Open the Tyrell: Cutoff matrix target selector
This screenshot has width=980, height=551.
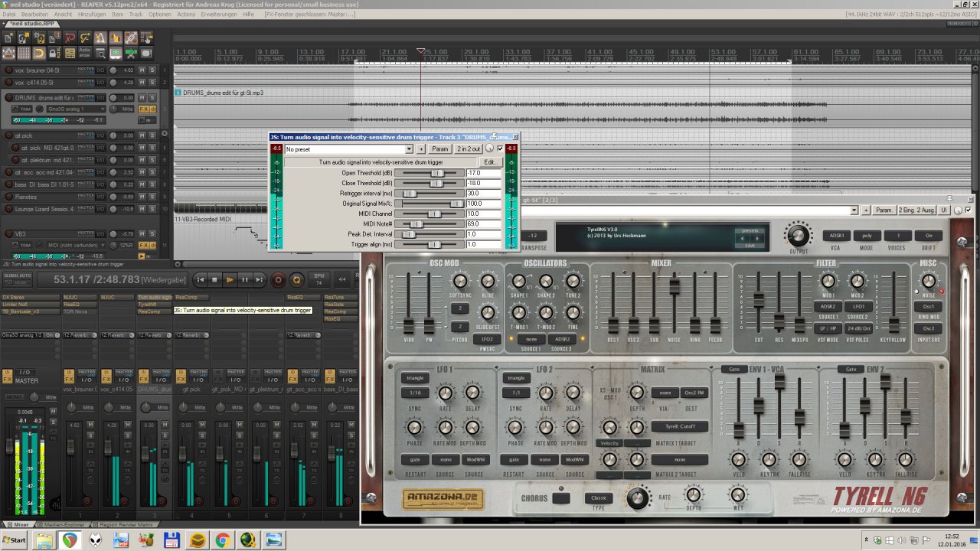tap(680, 426)
